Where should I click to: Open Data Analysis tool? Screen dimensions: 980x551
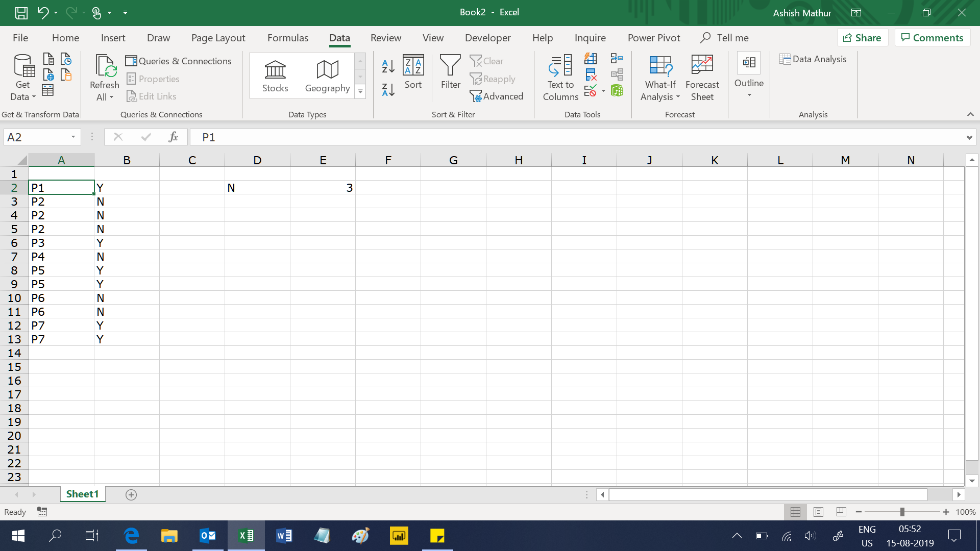point(813,59)
